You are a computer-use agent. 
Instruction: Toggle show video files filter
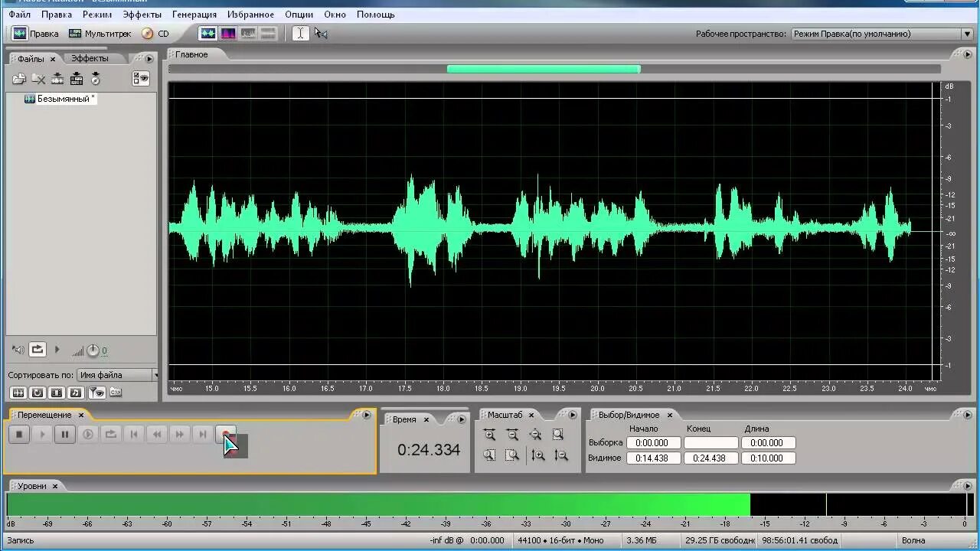coord(57,393)
